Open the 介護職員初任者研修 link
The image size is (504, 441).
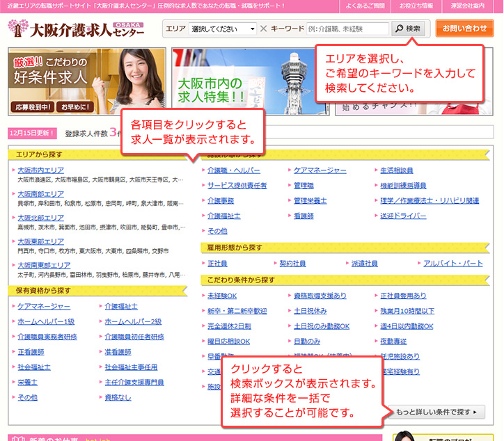(x=134, y=337)
